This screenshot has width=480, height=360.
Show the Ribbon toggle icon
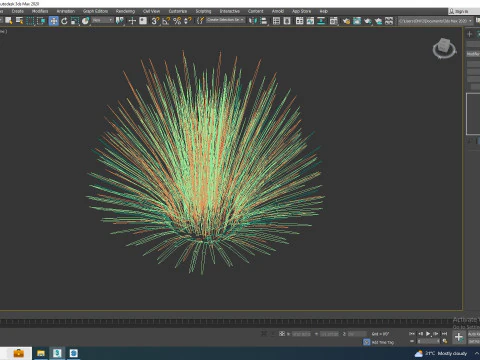pos(299,21)
